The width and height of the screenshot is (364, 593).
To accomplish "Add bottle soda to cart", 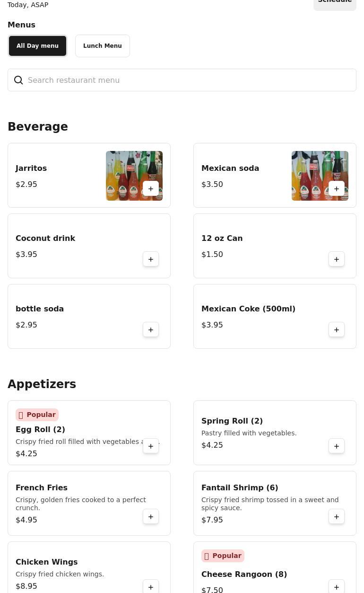I will (151, 330).
